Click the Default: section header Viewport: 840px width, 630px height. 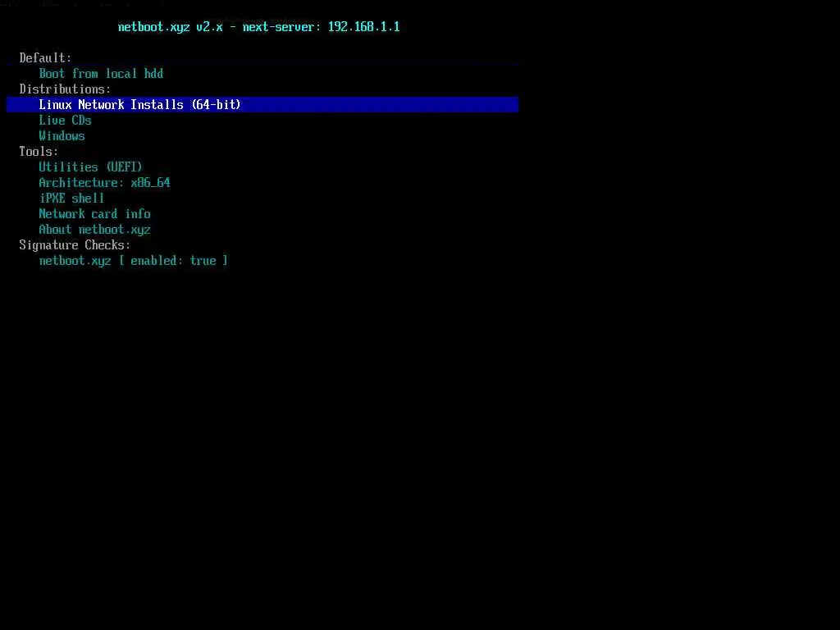45,58
